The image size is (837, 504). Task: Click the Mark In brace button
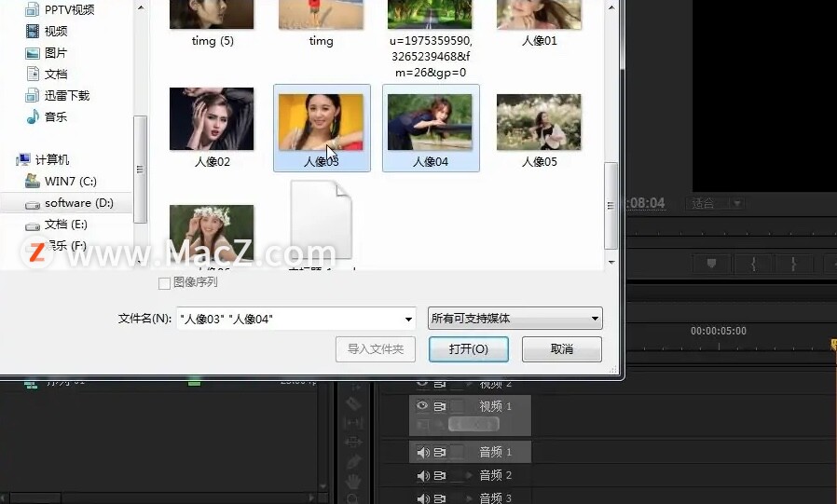(753, 264)
